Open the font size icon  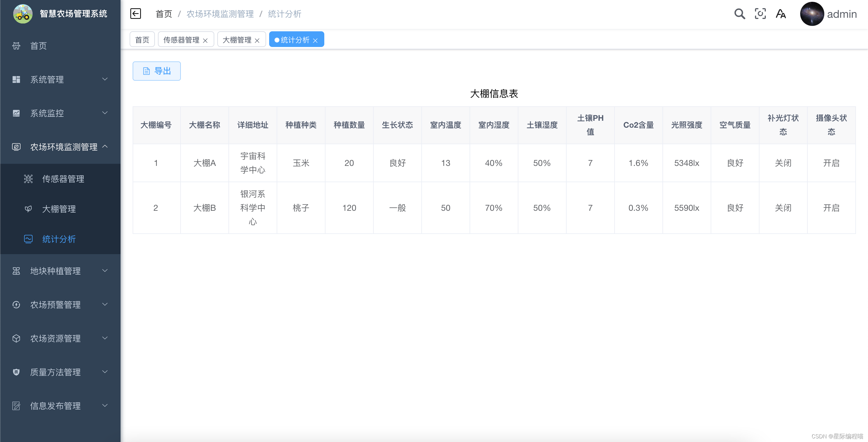tap(780, 14)
